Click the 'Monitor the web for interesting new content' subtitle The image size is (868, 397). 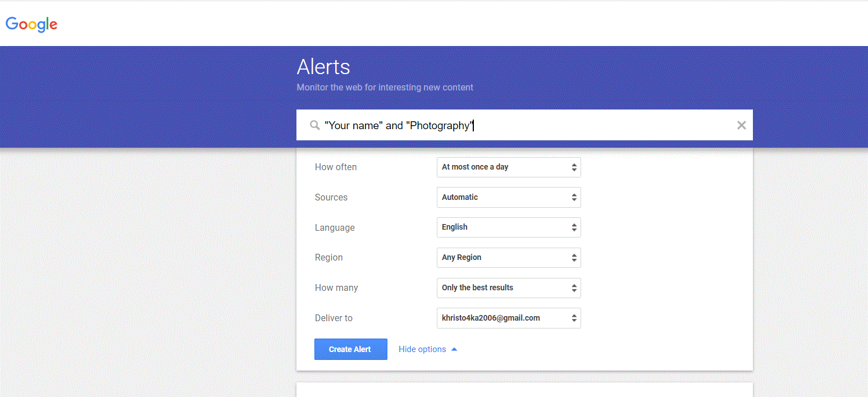coord(385,88)
